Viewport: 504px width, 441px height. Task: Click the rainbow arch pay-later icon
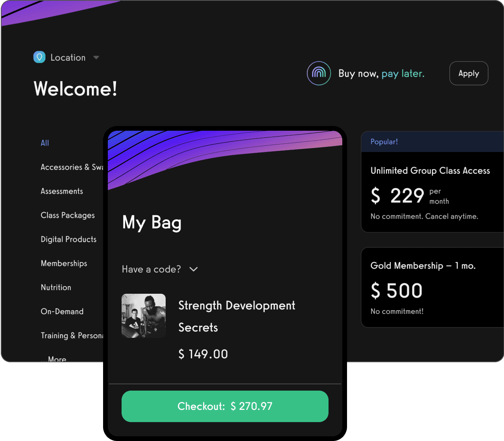tap(319, 73)
